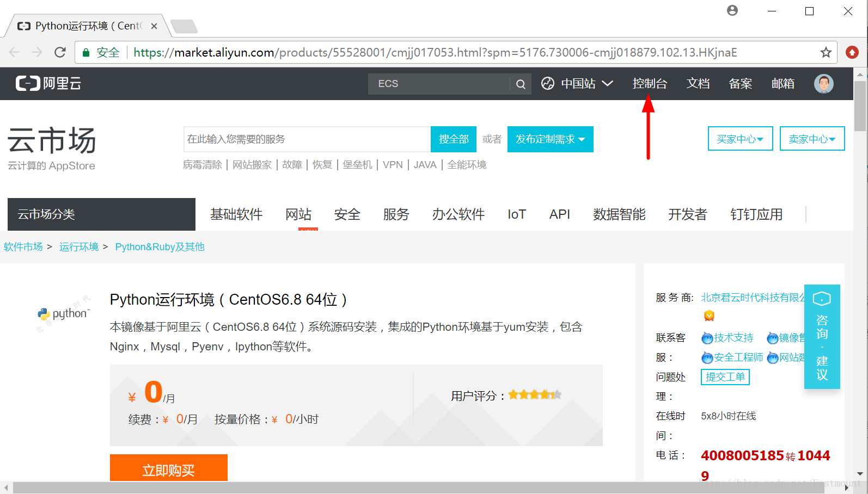The height and width of the screenshot is (494, 868).
Task: Open the vendor link 北京君云时代科技
Action: point(753,298)
